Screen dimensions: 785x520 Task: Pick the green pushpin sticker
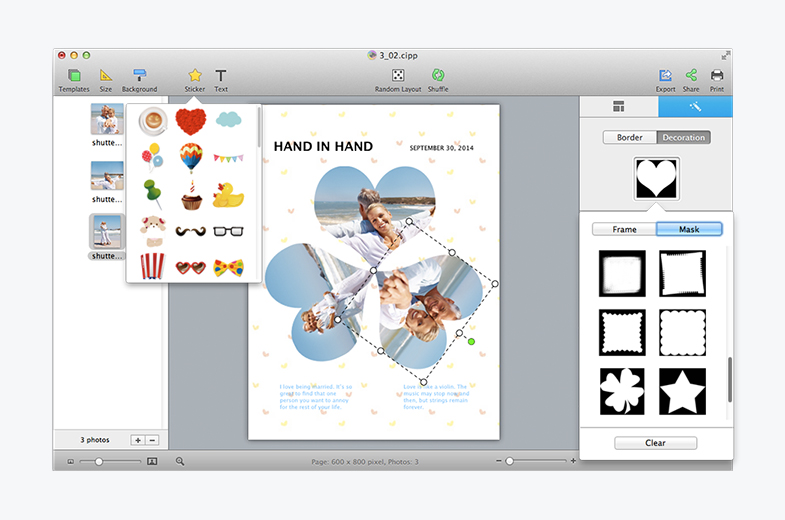[x=153, y=195]
